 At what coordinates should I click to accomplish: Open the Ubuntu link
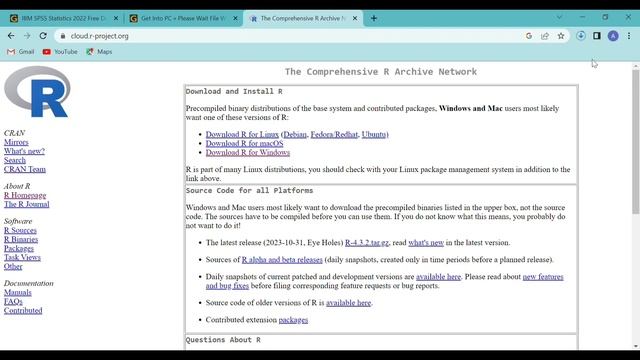click(374, 134)
